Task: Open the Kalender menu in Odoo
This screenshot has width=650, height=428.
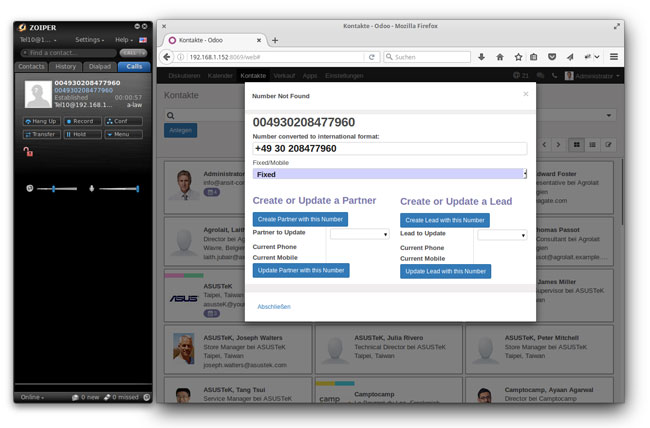Action: [x=220, y=75]
